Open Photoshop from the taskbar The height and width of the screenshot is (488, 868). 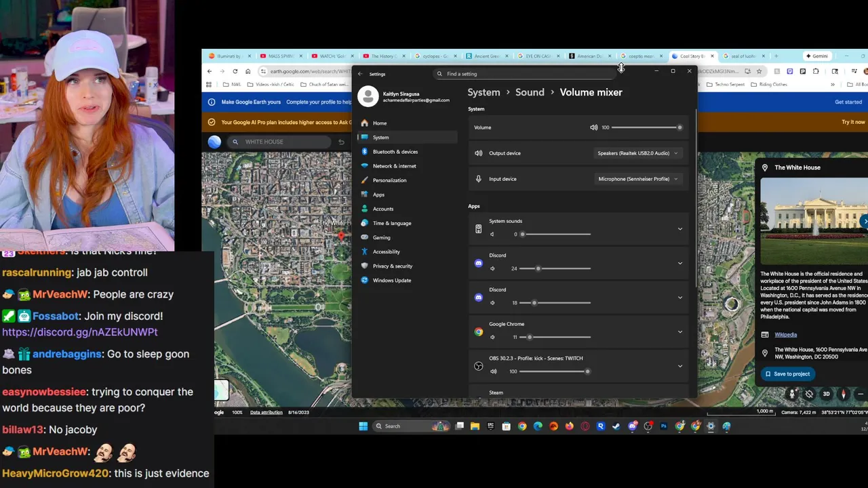pos(663,426)
